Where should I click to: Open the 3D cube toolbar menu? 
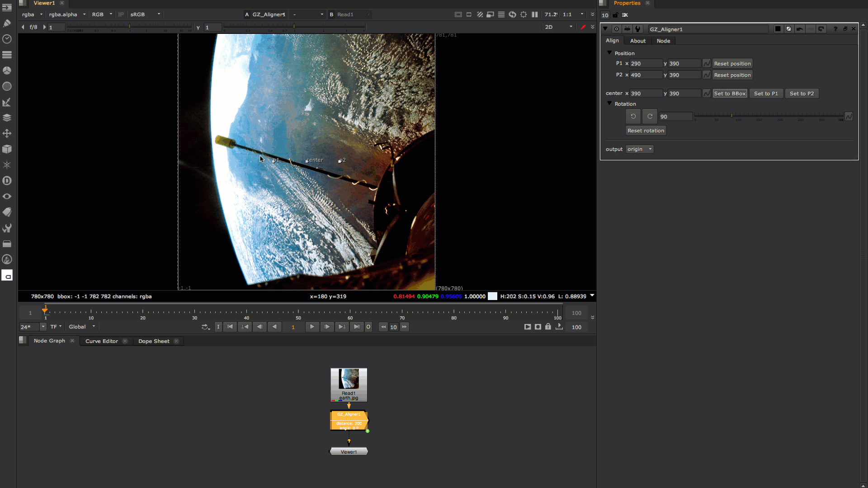pos(7,149)
